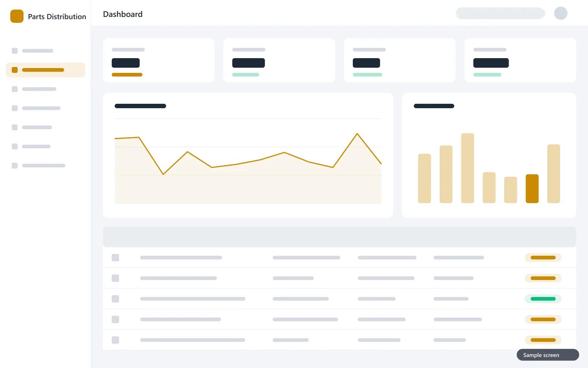This screenshot has height=368, width=588.
Task: Open the round user avatar in the header
Action: (x=561, y=13)
